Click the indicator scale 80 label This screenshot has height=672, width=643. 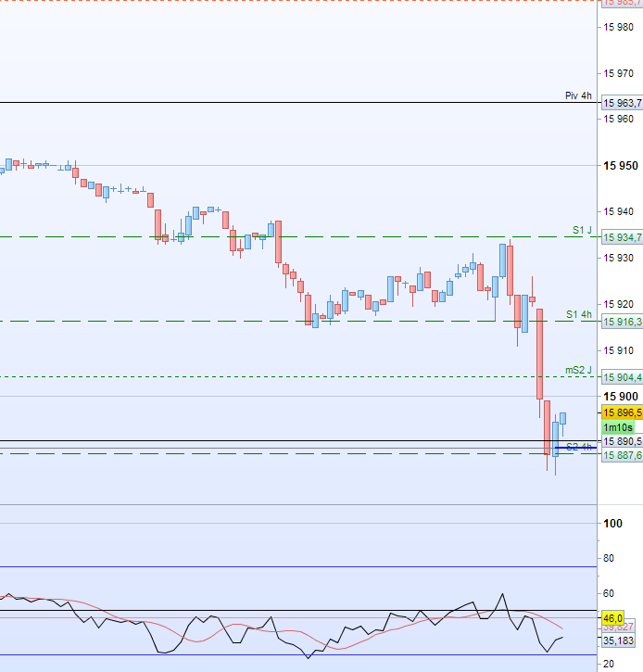pos(609,558)
